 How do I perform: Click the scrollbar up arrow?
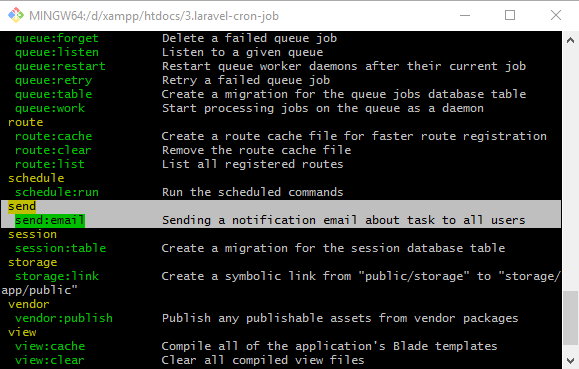coord(571,40)
